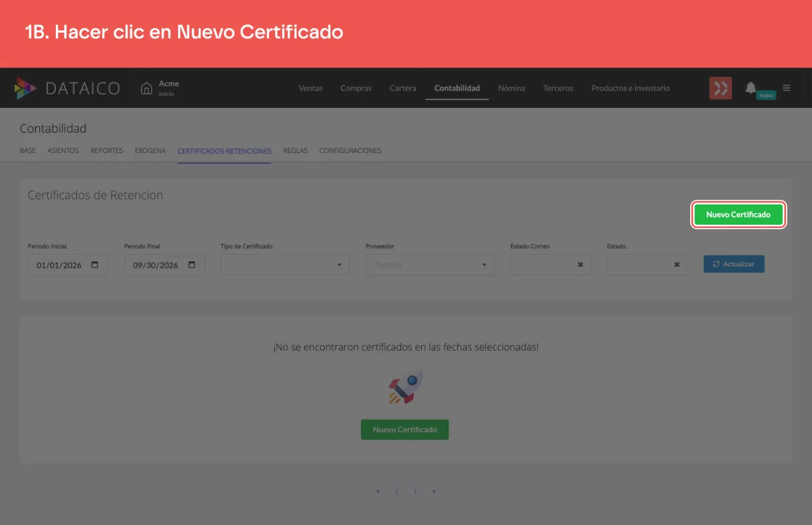Image resolution: width=812 pixels, height=525 pixels.
Task: Open the notifications bell
Action: click(x=750, y=88)
